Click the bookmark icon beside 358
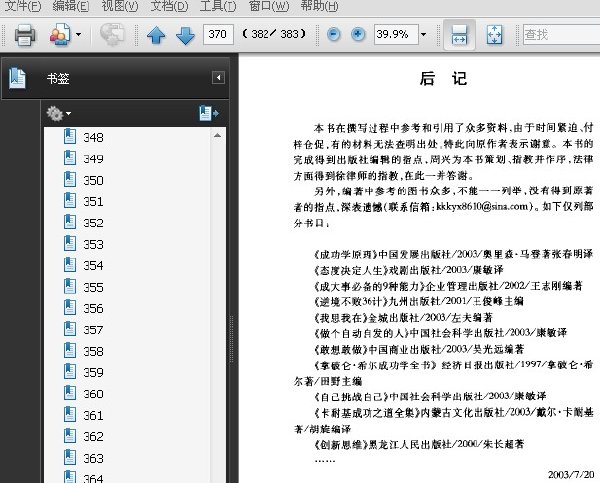Image resolution: width=600 pixels, height=483 pixels. coord(70,350)
